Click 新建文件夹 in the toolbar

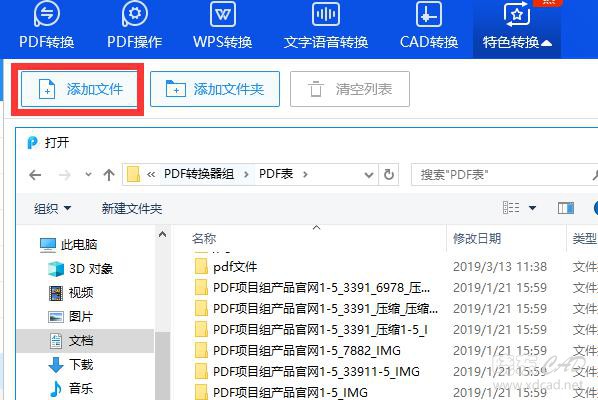132,208
